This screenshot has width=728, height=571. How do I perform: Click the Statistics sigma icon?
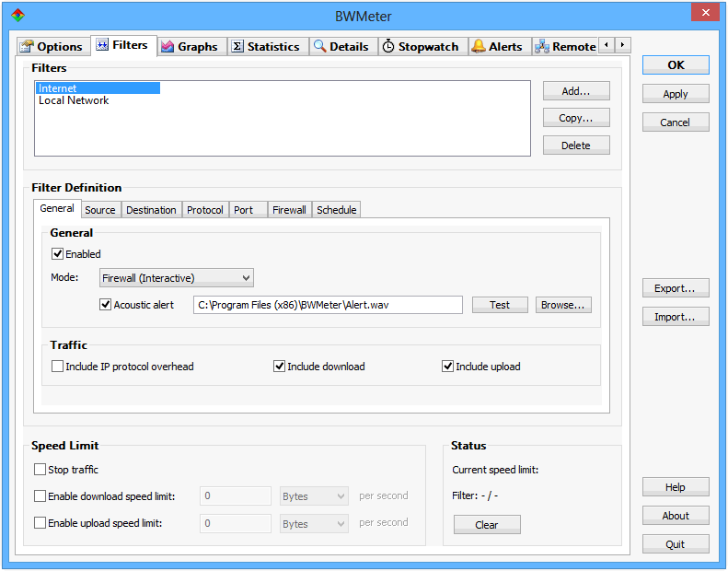tap(237, 46)
